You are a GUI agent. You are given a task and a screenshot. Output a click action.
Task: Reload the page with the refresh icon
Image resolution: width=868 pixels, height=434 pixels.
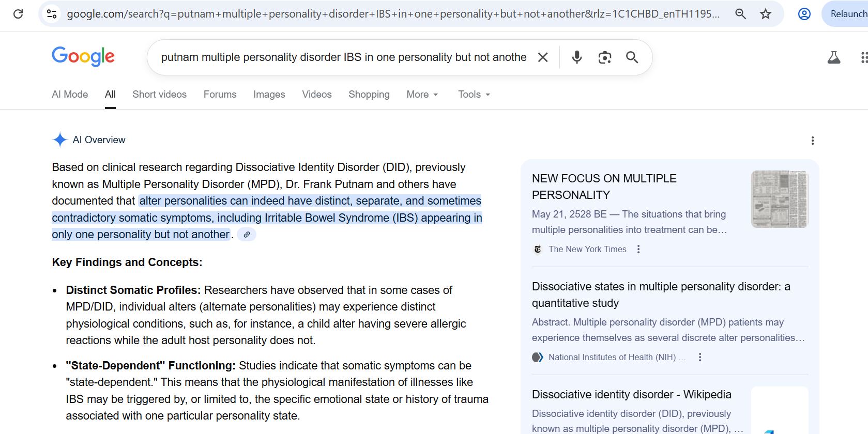click(18, 14)
